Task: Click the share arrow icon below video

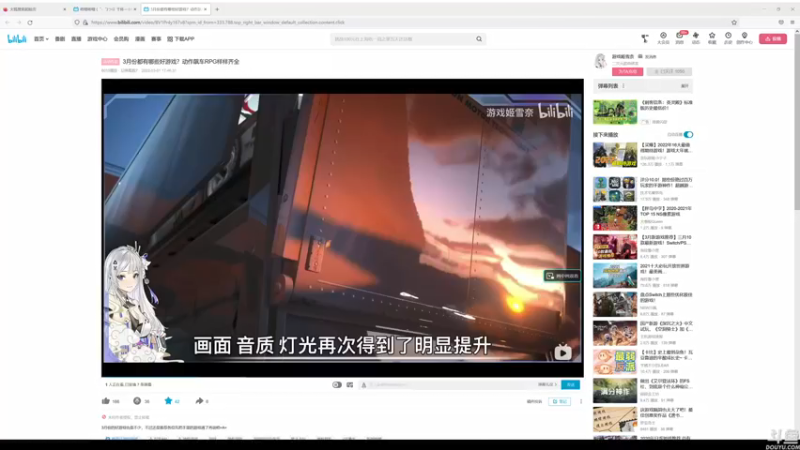Action: pos(199,401)
